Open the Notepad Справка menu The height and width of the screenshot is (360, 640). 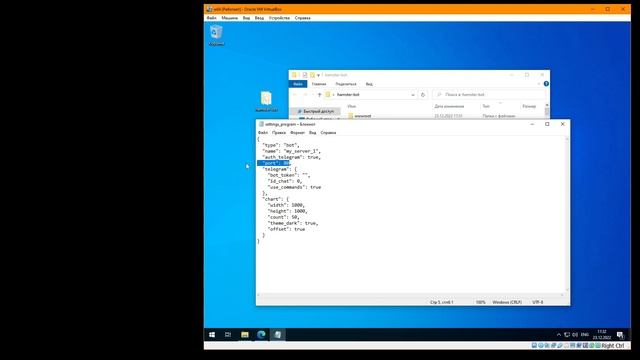328,133
